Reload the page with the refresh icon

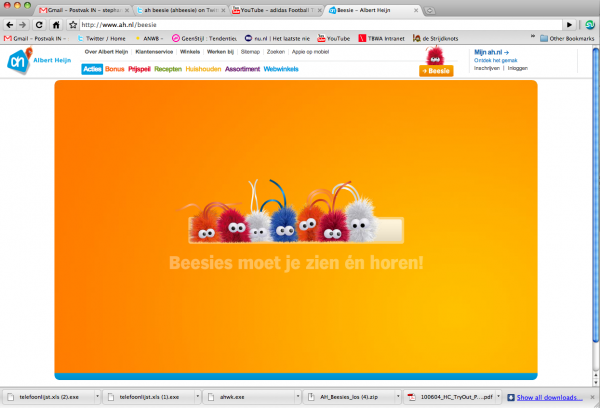click(x=39, y=25)
